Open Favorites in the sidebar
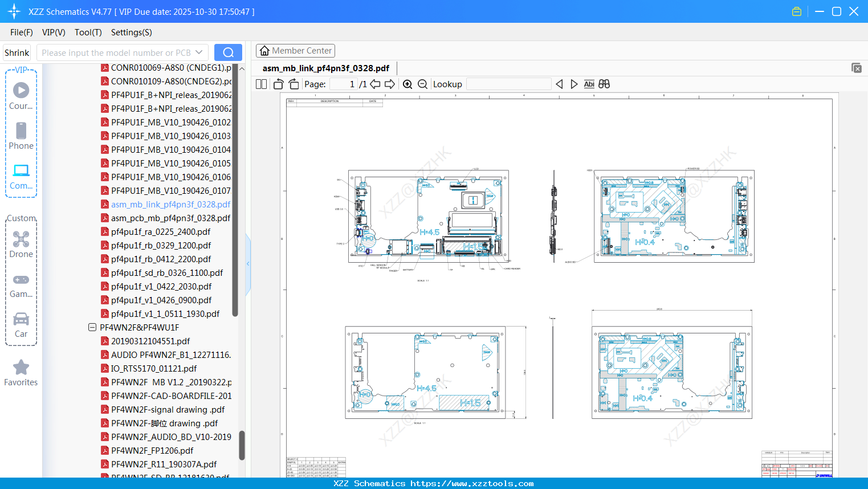This screenshot has width=868, height=489. 21,373
